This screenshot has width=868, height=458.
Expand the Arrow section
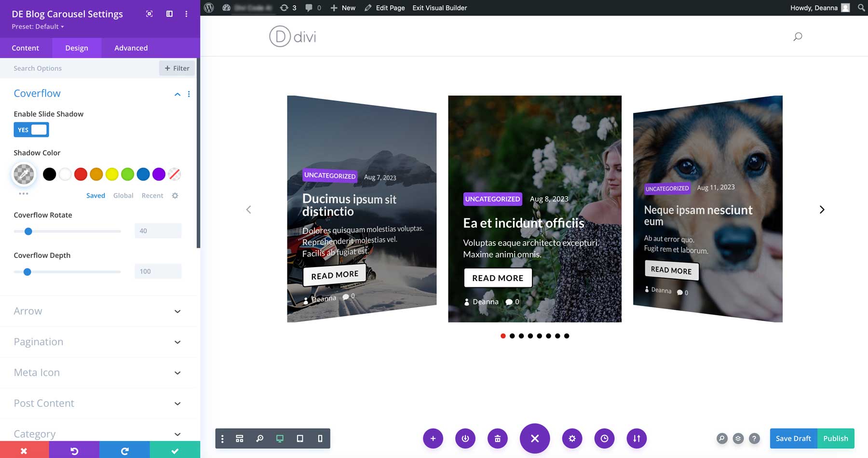pos(99,311)
